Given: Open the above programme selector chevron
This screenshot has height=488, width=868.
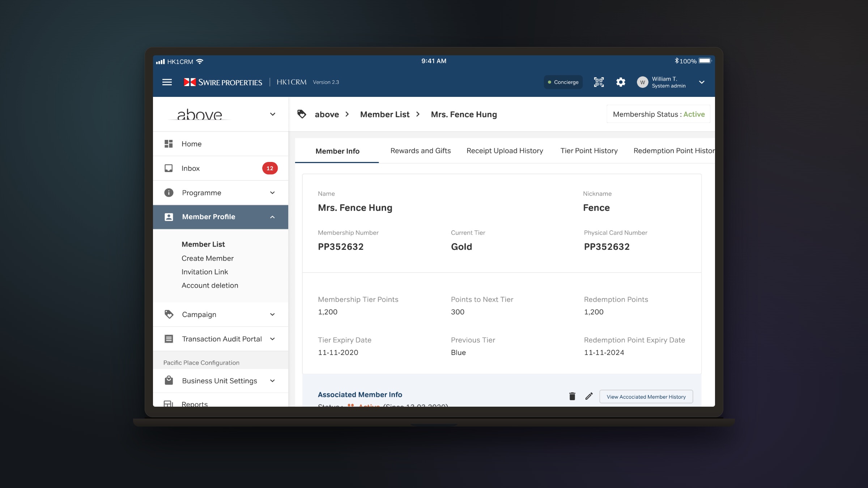Looking at the screenshot, I should point(273,114).
